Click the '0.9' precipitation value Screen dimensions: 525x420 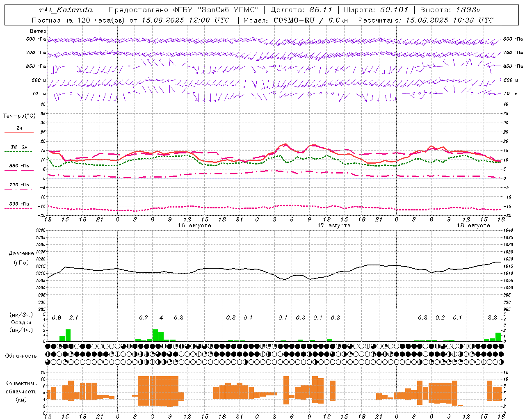[57, 318]
